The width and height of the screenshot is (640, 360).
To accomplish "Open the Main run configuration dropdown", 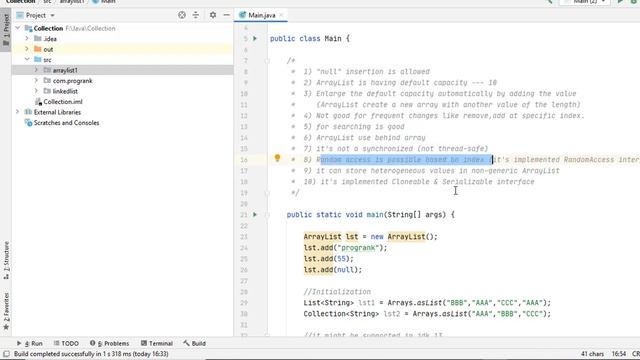I will pyautogui.click(x=585, y=2).
